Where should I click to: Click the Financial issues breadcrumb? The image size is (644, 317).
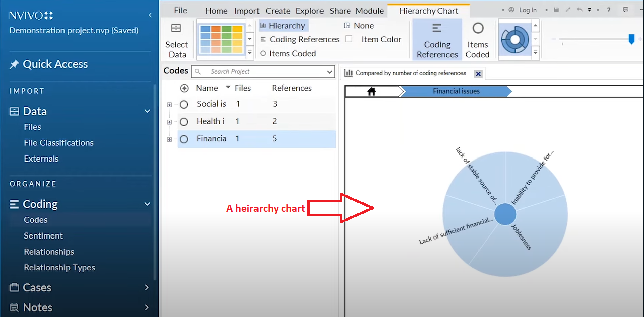[x=456, y=91]
